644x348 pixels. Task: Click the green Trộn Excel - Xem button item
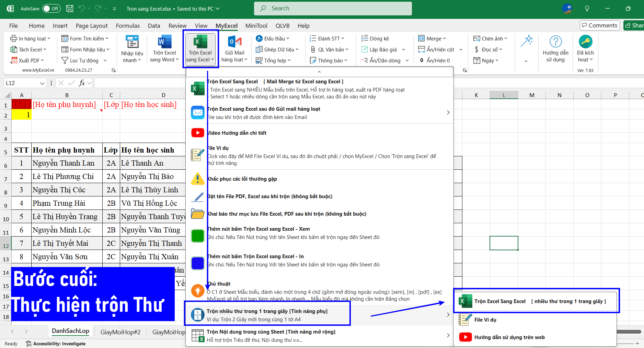pyautogui.click(x=198, y=236)
